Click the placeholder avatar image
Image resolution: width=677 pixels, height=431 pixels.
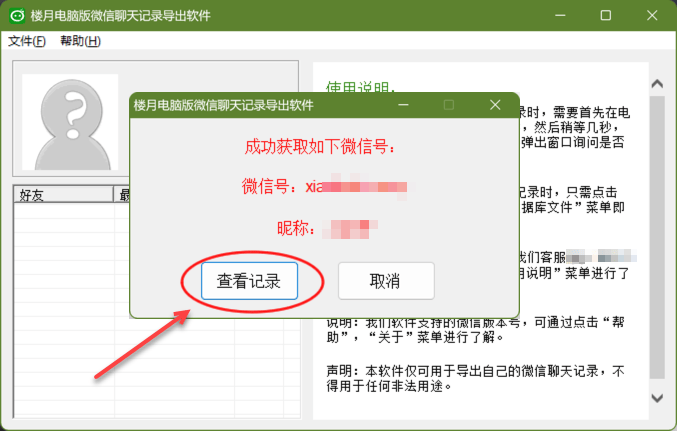70,122
